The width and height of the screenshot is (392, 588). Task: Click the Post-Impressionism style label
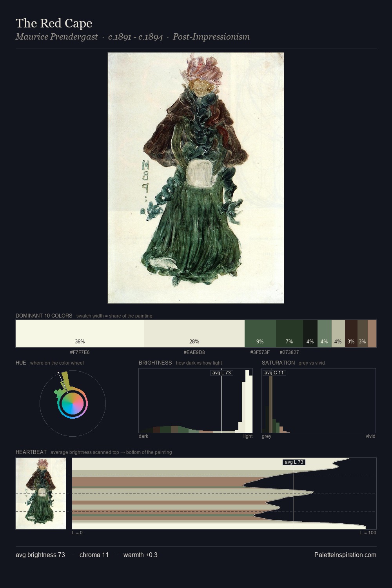pyautogui.click(x=211, y=37)
